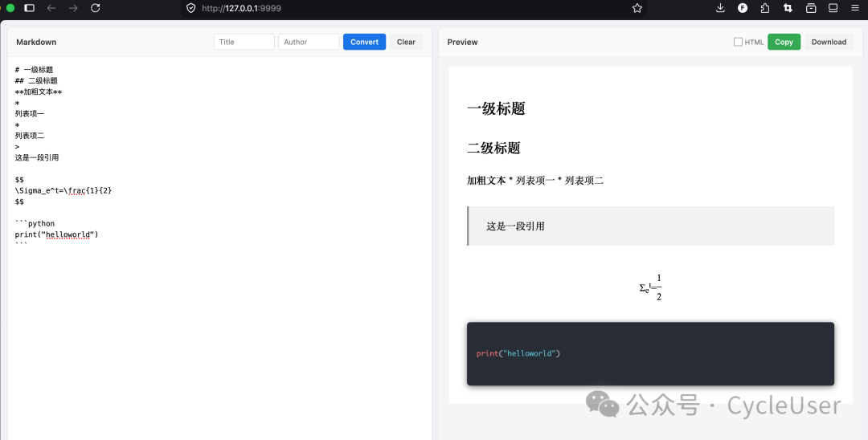Click the '**加粗文本**' line in the editor
Viewport: 868px width, 440px height.
point(39,92)
